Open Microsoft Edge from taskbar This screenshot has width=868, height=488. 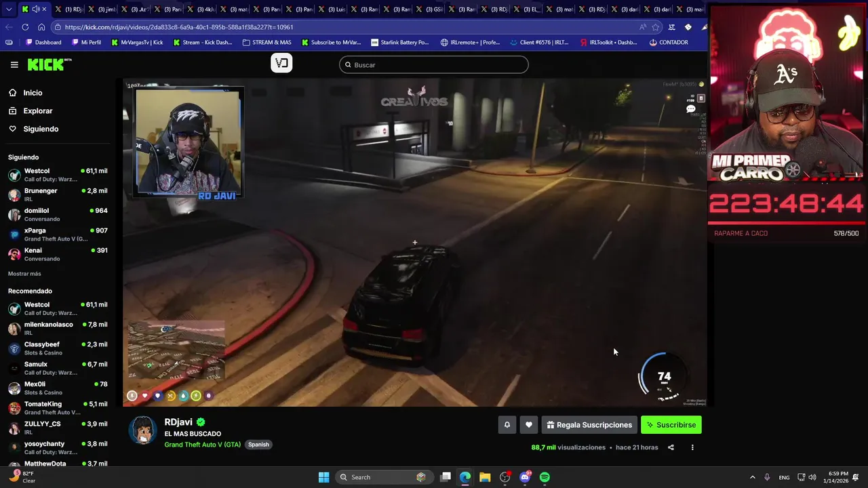(x=465, y=477)
